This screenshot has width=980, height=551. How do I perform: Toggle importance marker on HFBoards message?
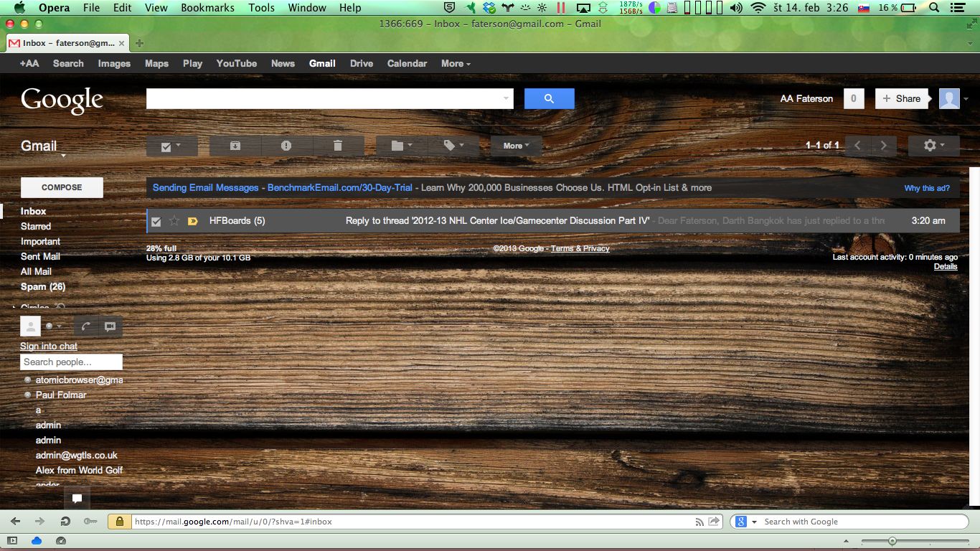pyautogui.click(x=192, y=221)
